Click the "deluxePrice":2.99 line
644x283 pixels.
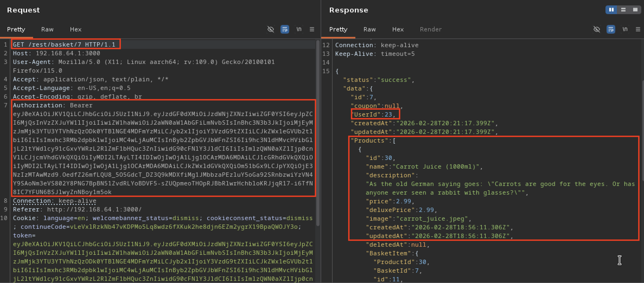401,210
